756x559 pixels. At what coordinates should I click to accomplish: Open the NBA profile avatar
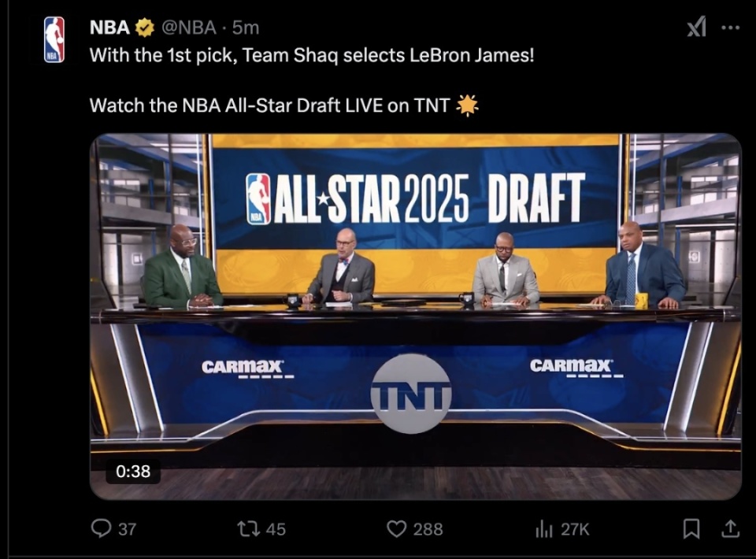[x=54, y=39]
